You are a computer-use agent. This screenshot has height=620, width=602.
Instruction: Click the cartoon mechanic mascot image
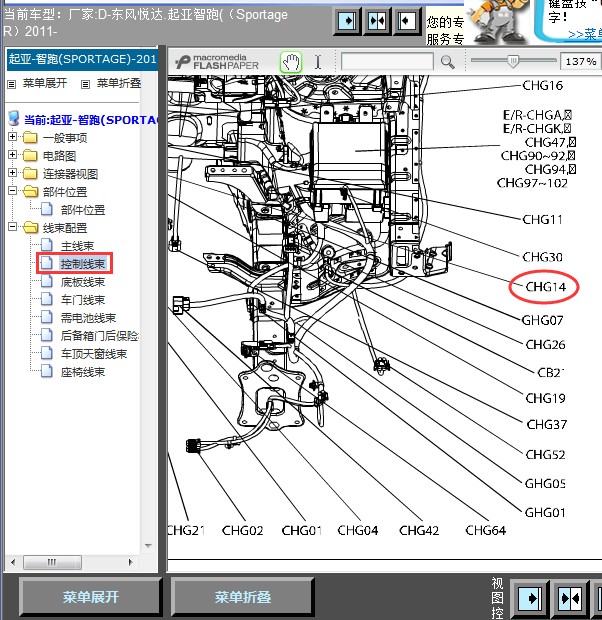click(498, 22)
